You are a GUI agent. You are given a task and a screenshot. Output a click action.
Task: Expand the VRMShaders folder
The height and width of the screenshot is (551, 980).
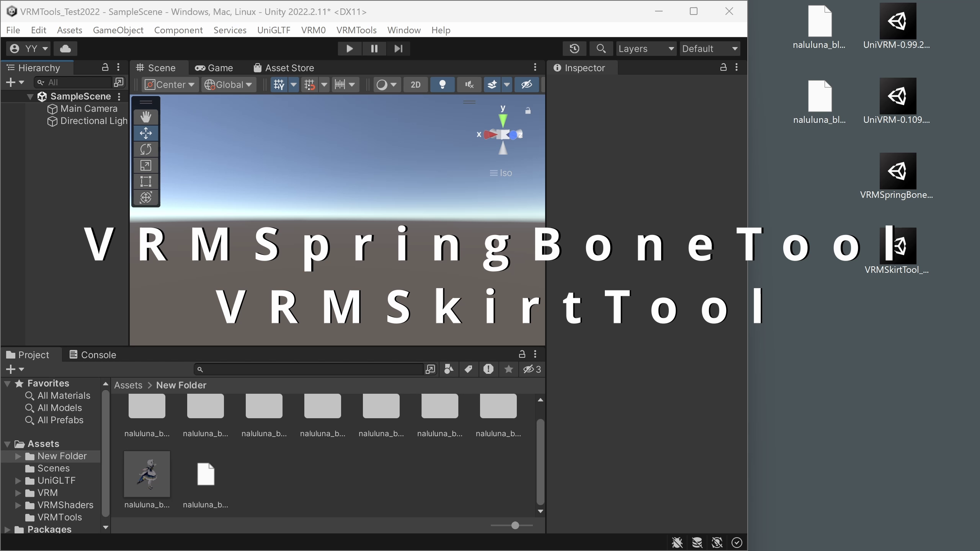18,505
